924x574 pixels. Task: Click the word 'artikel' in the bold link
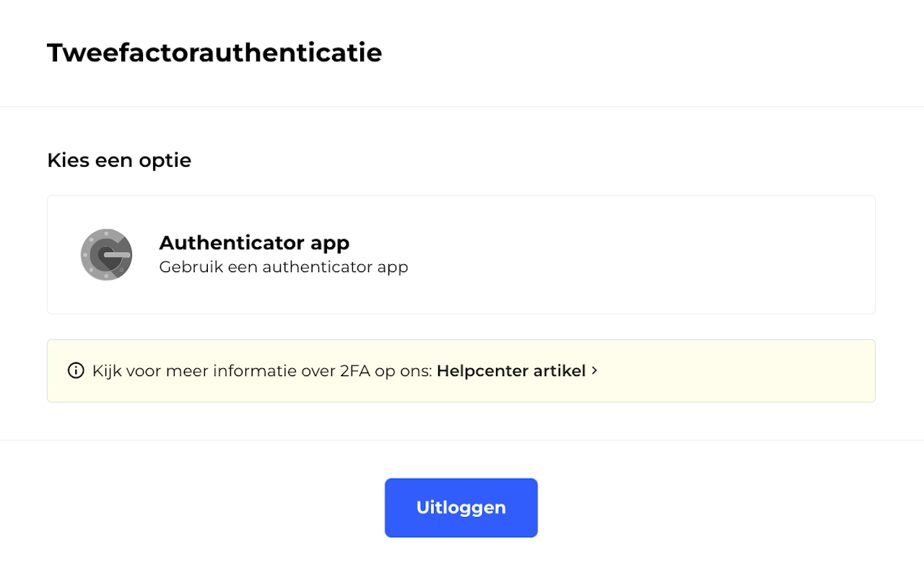(x=559, y=371)
